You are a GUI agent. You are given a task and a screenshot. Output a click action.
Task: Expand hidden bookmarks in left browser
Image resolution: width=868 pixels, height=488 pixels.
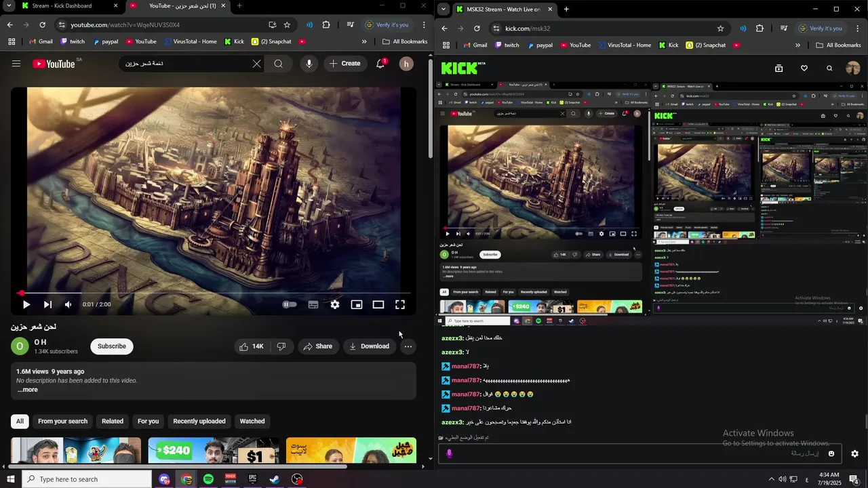point(364,41)
